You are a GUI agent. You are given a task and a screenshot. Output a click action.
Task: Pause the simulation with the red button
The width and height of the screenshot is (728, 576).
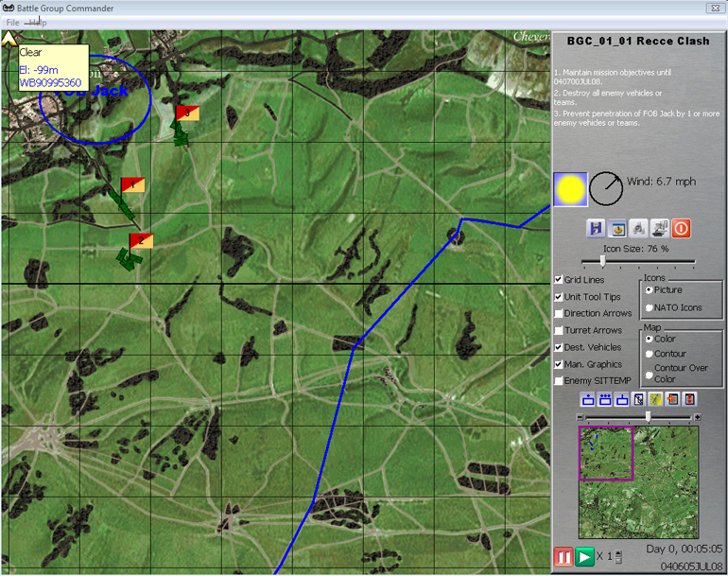coord(563,557)
